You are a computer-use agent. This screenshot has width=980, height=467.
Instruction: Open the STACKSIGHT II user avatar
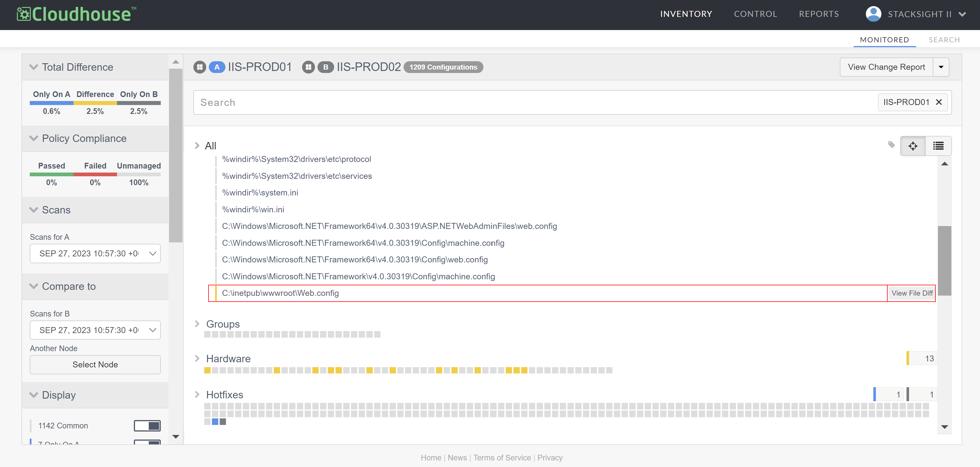[x=873, y=14]
